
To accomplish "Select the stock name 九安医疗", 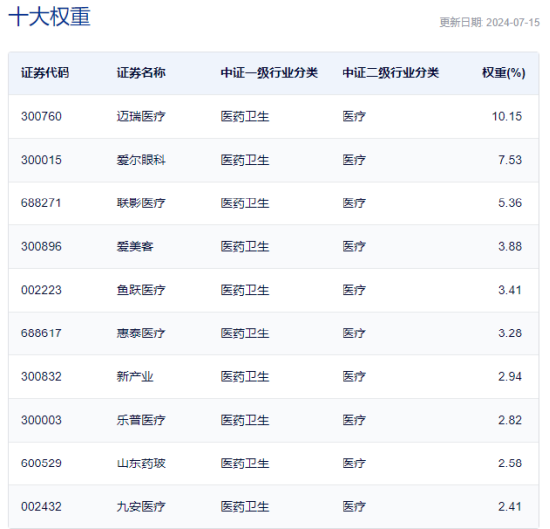I will click(x=141, y=507).
